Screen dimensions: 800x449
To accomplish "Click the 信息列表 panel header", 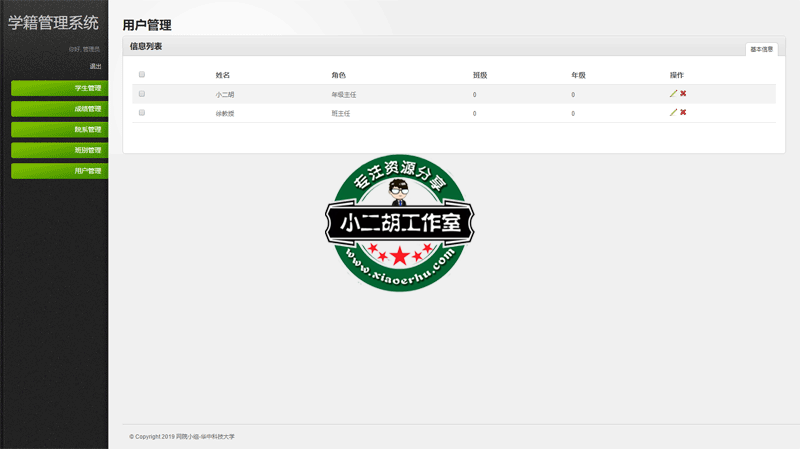I will [146, 47].
